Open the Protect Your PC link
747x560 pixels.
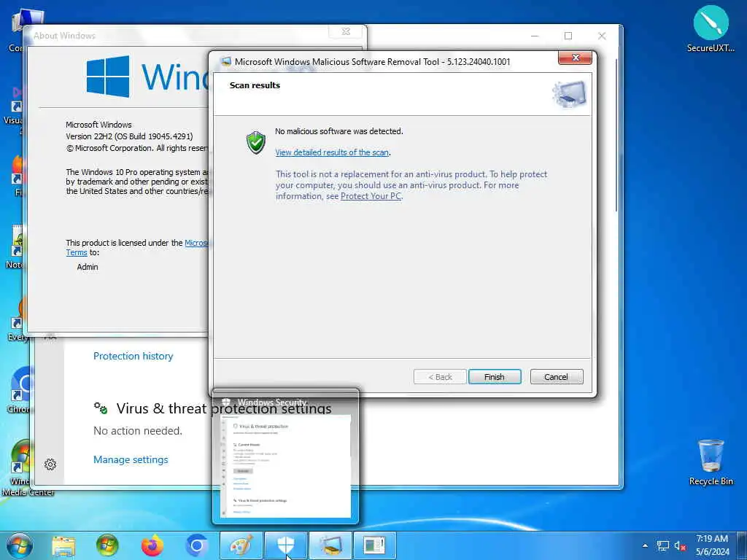pos(371,196)
